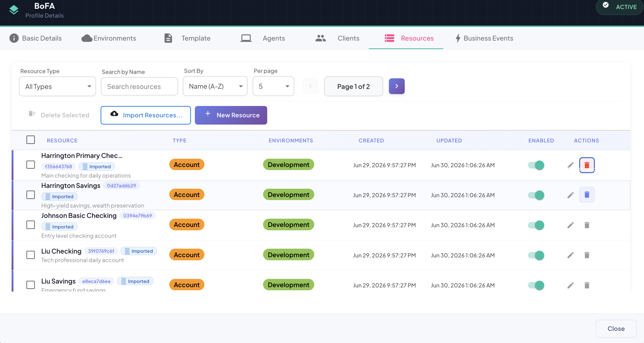Click the Page 1 of 2 indicator
Screen dimensions: 644x343
(x=354, y=86)
